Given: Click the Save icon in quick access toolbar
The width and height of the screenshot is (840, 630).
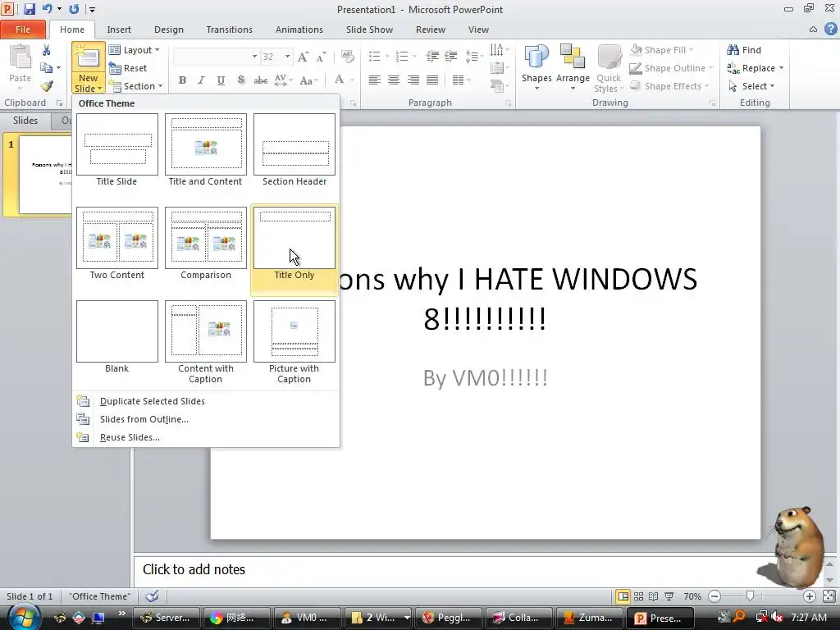Looking at the screenshot, I should click(x=29, y=9).
